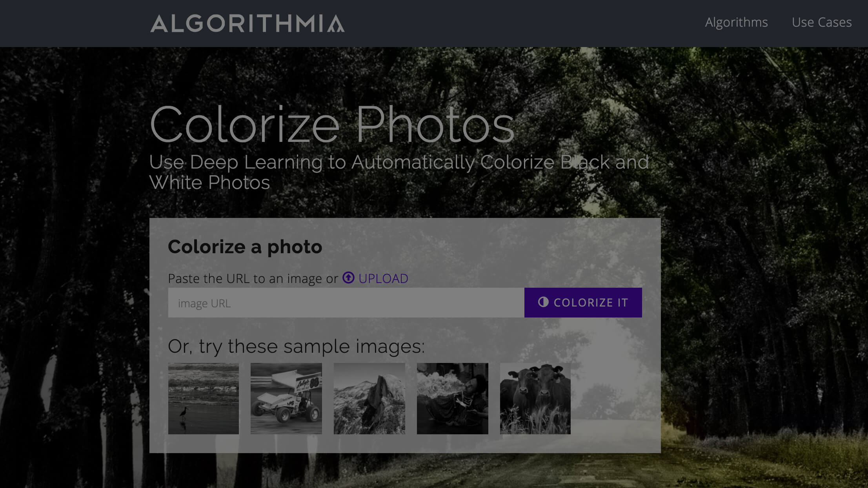
Task: Select the shorebird on beach sample image
Action: click(x=203, y=398)
